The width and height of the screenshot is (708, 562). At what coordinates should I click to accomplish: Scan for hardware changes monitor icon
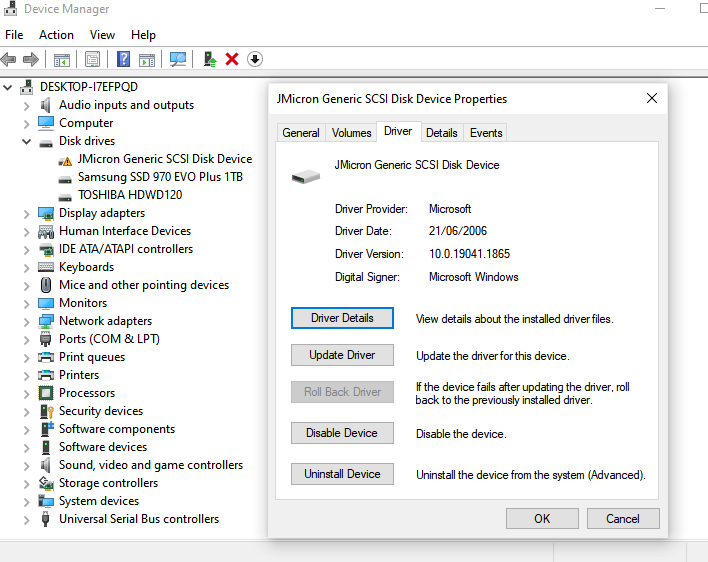click(177, 59)
